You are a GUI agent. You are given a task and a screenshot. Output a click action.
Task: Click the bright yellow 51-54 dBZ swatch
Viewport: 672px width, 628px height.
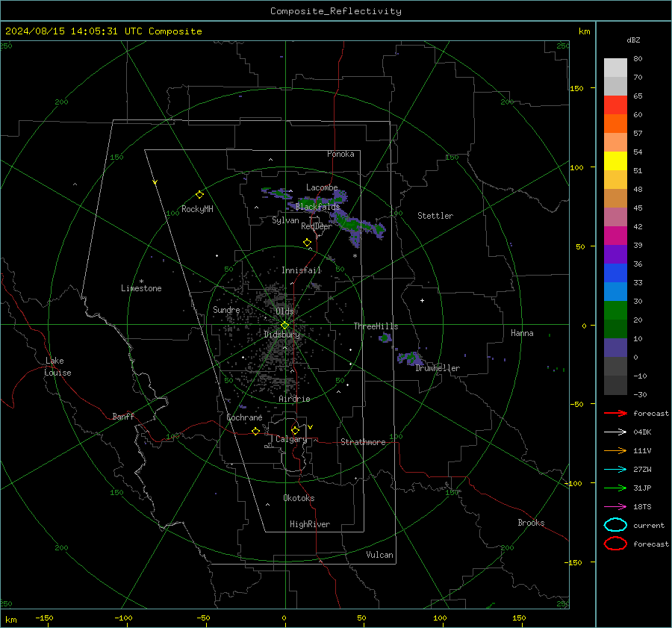(x=615, y=161)
